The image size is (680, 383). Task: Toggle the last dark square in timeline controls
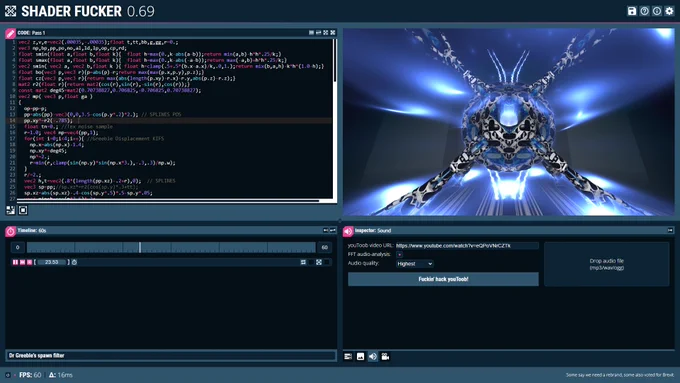[x=327, y=262]
